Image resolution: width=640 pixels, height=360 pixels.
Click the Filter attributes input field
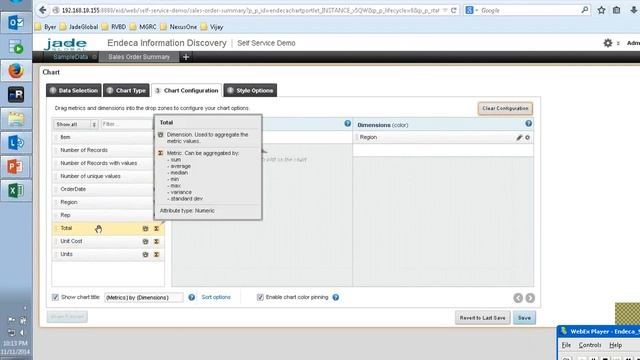pos(127,124)
